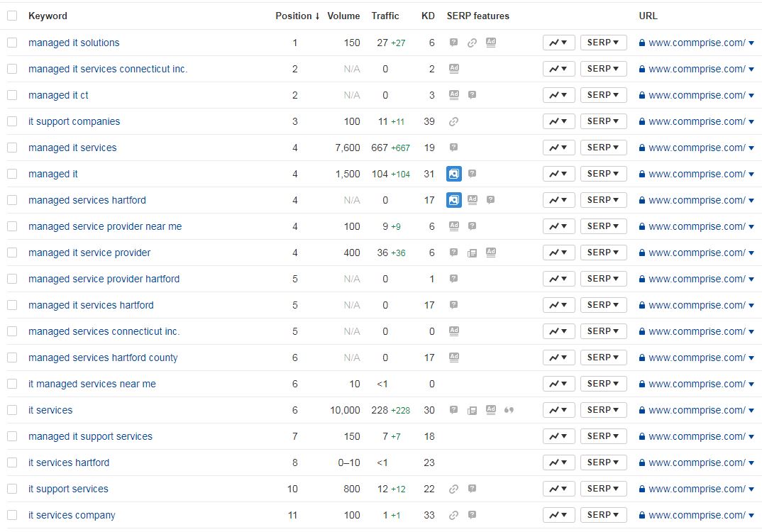Check the box for "managed it services" keyword

point(12,148)
